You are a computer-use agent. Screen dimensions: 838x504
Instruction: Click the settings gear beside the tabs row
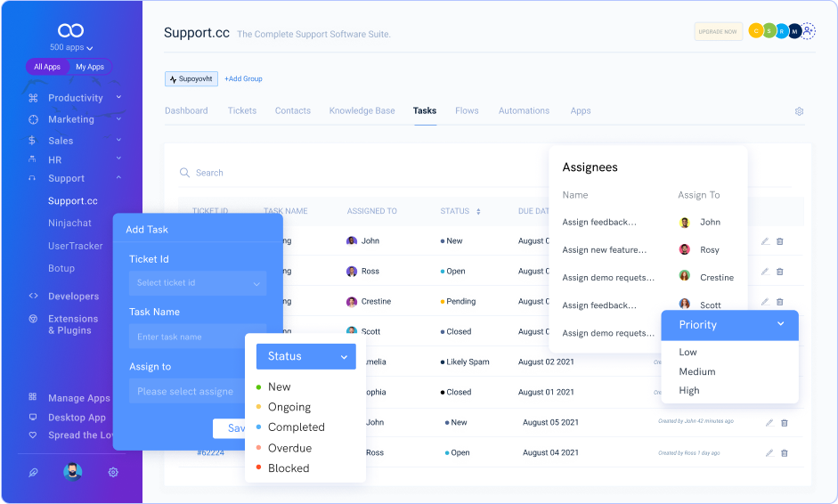(x=799, y=111)
